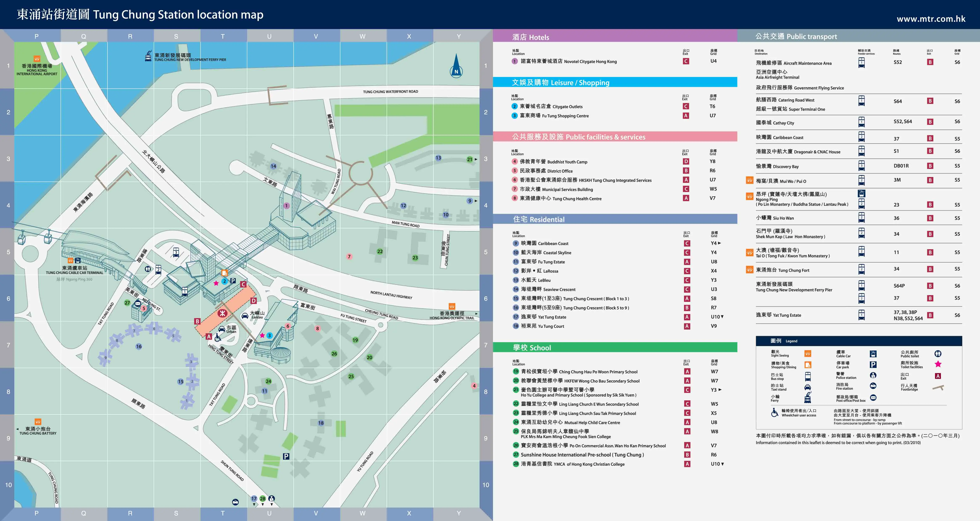Click the Exit D marker on the station map

(x=254, y=301)
